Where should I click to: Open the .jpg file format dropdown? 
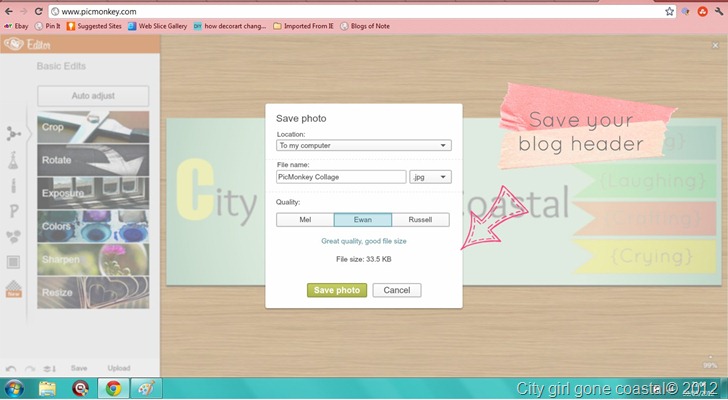tap(430, 177)
